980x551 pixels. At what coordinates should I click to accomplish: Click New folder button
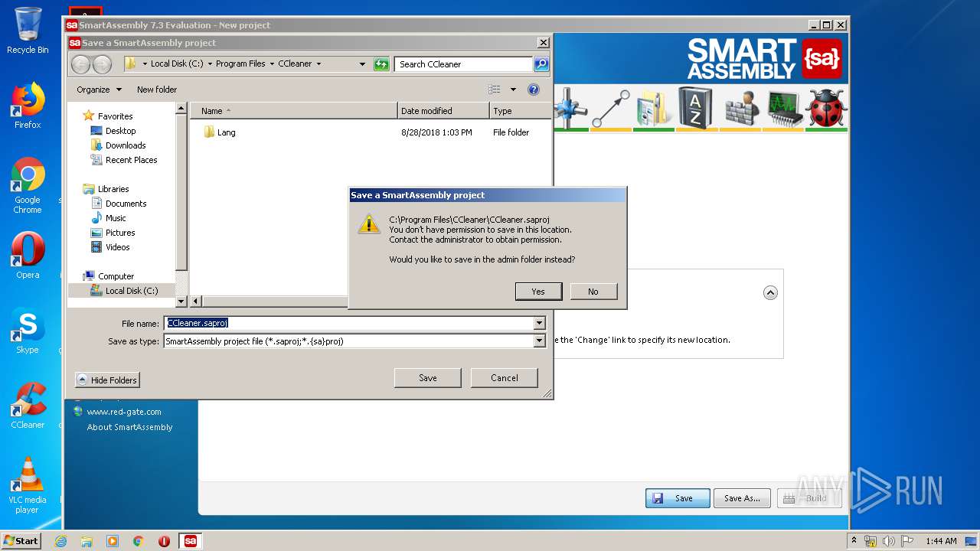[157, 90]
